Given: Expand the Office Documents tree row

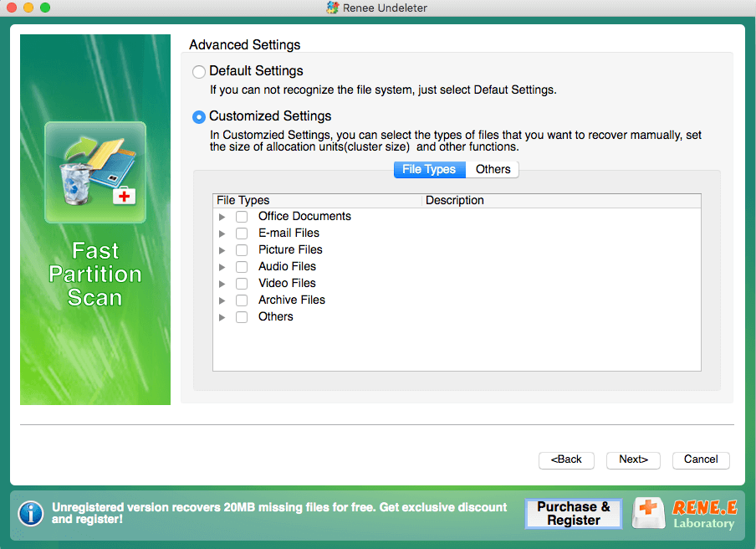Looking at the screenshot, I should (222, 217).
